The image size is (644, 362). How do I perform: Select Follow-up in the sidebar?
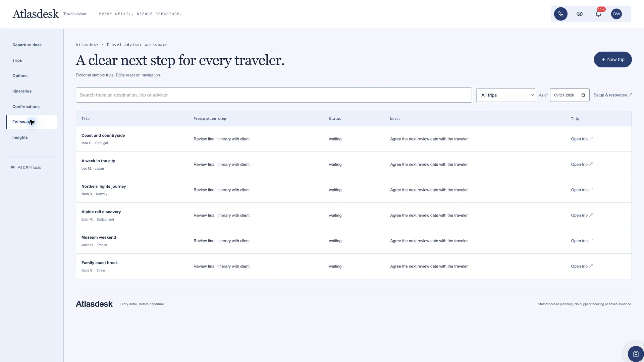32,122
